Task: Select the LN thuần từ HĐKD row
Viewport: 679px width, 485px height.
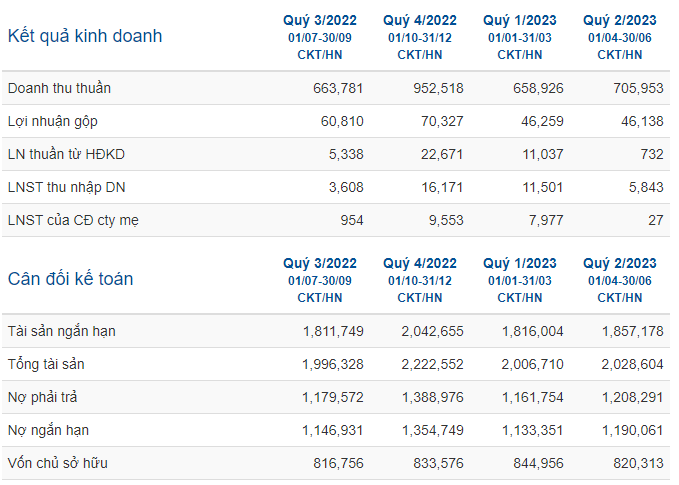Action: pos(336,154)
